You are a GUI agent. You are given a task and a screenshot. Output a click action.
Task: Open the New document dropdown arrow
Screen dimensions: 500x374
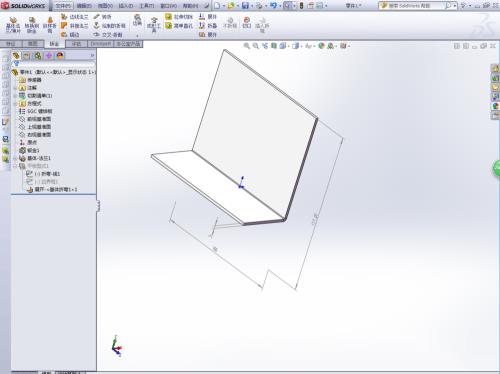point(224,6)
